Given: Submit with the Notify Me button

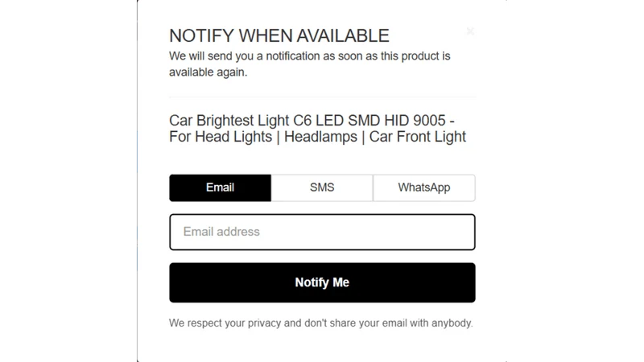Looking at the screenshot, I should tap(322, 282).
